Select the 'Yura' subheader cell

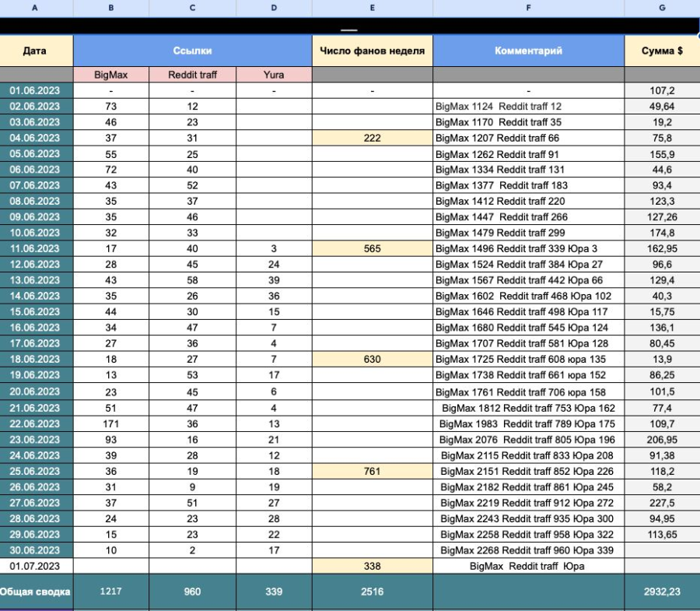click(x=274, y=75)
